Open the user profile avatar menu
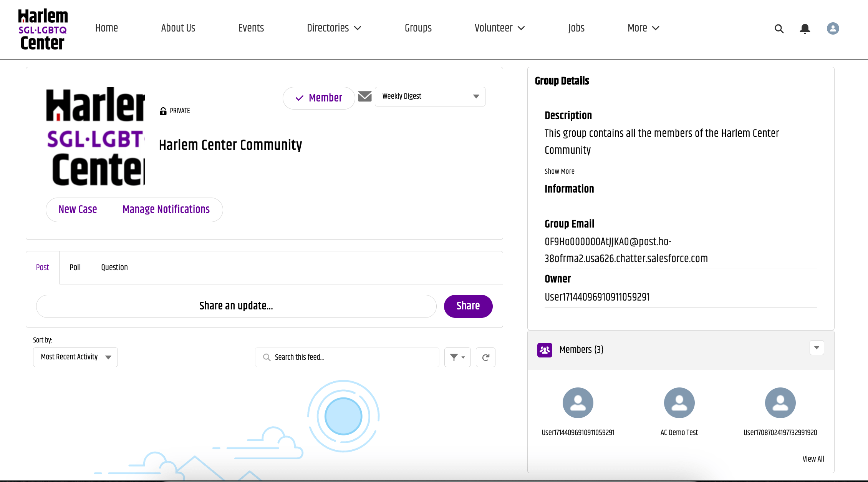Viewport: 868px width, 482px height. (x=833, y=28)
